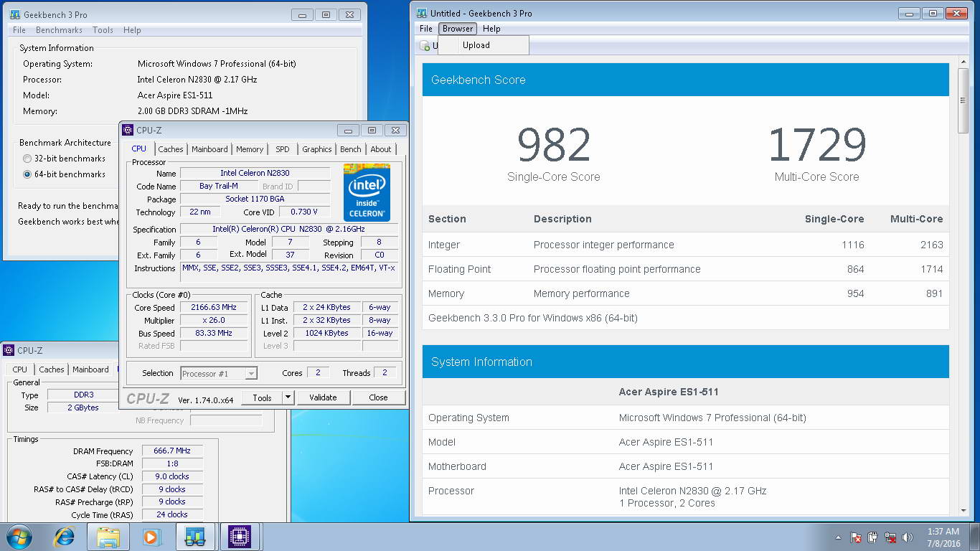Image resolution: width=980 pixels, height=551 pixels.
Task: Open Caches tab in background CPU-Z window
Action: coord(52,369)
